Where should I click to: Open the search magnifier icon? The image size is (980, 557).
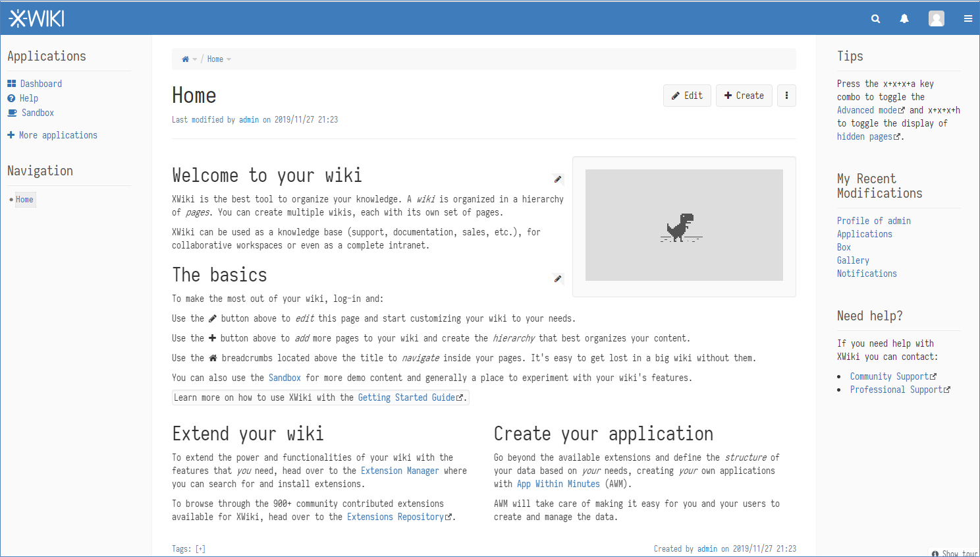click(875, 18)
